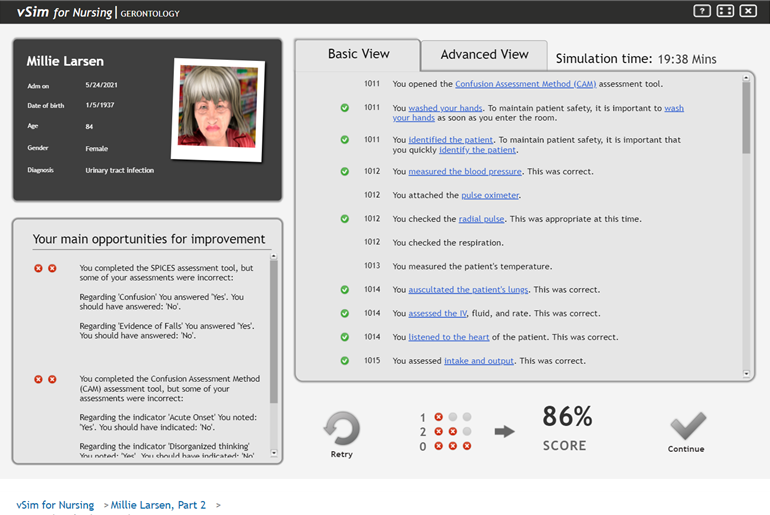Click the log panel scrollbar thumb
The image size is (770, 515).
tap(746, 118)
